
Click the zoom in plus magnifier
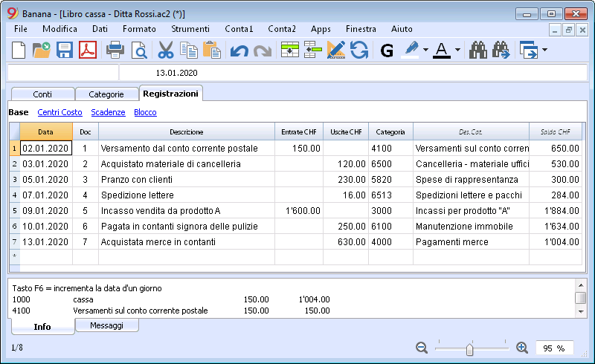(522, 348)
